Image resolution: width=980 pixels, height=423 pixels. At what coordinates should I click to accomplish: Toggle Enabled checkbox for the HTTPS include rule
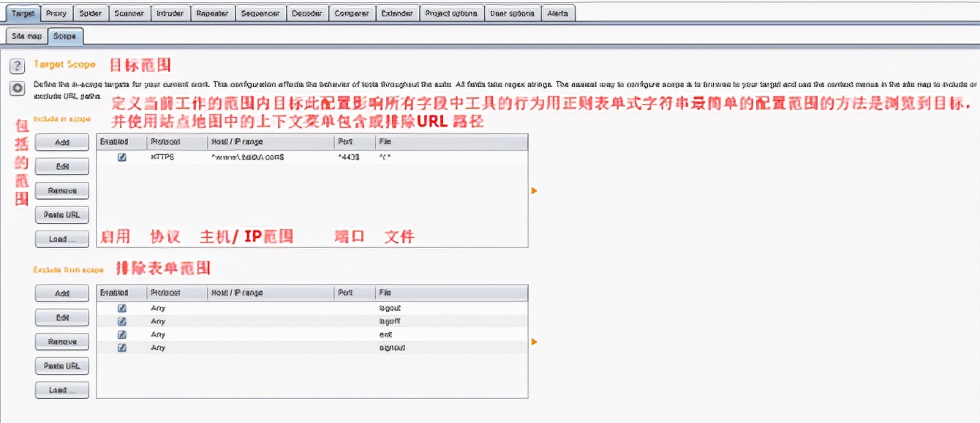(122, 157)
